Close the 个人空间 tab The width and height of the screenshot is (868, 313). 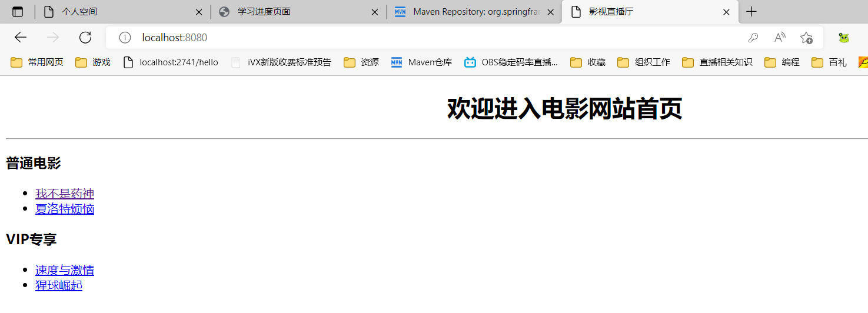click(x=199, y=12)
